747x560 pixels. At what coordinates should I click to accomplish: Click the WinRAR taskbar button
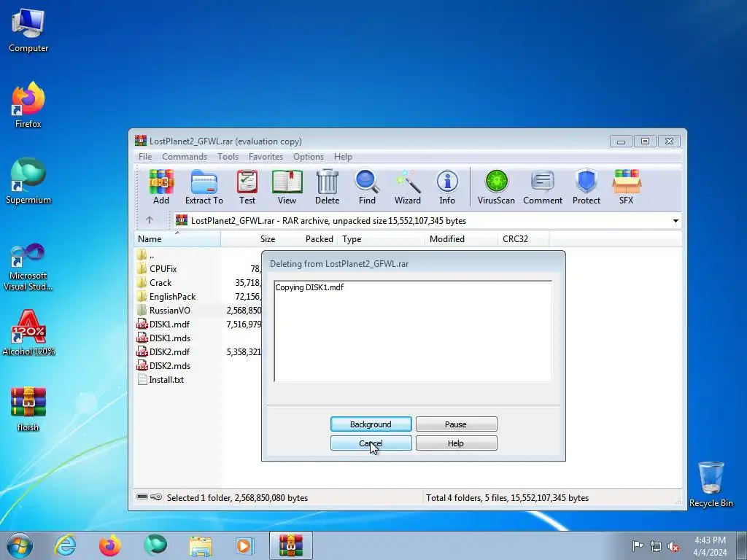tap(290, 545)
